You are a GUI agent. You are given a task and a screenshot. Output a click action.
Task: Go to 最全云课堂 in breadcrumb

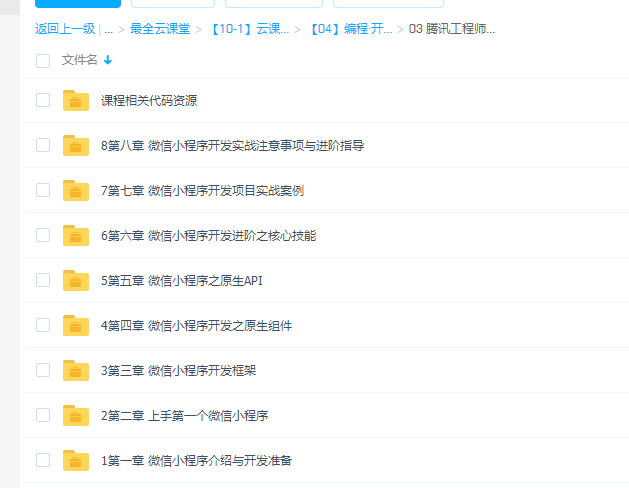160,29
